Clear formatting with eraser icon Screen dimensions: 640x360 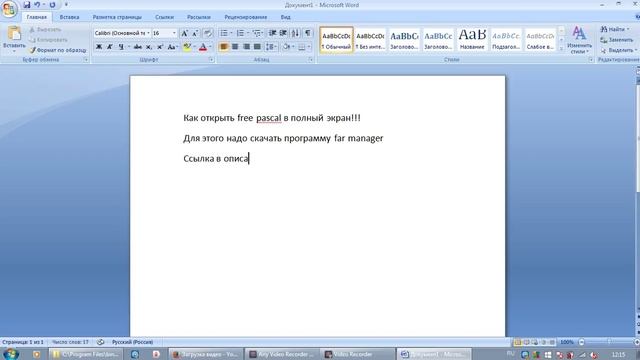click(208, 33)
